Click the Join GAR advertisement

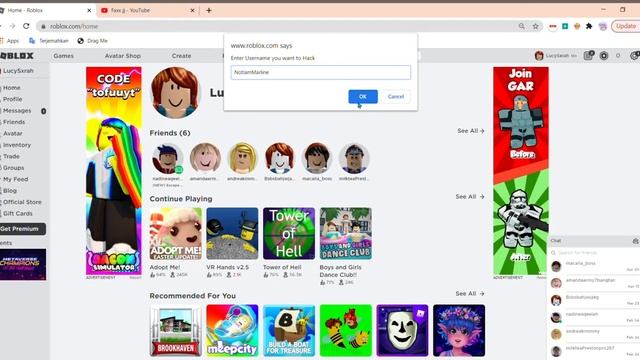point(521,171)
